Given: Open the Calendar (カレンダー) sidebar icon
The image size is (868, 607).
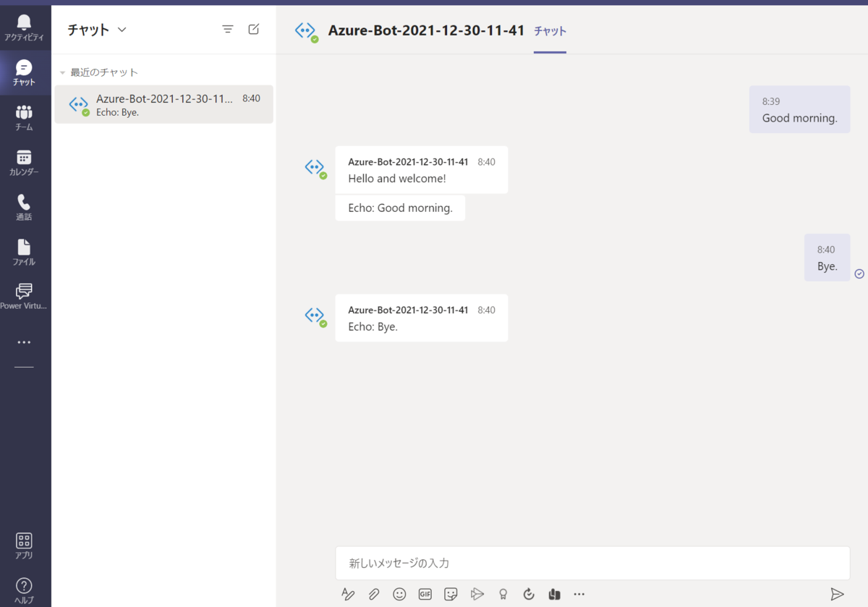Looking at the screenshot, I should (x=24, y=162).
